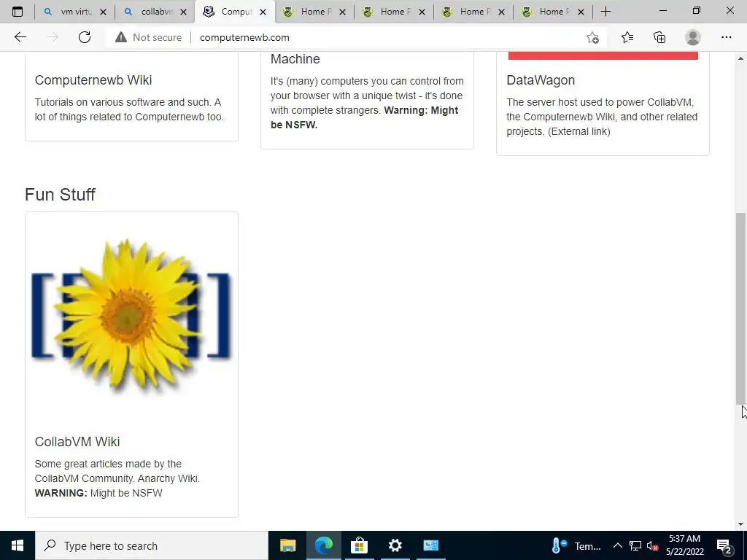Close the active Computernewb tab
Viewport: 747px width, 560px height.
pos(263,12)
